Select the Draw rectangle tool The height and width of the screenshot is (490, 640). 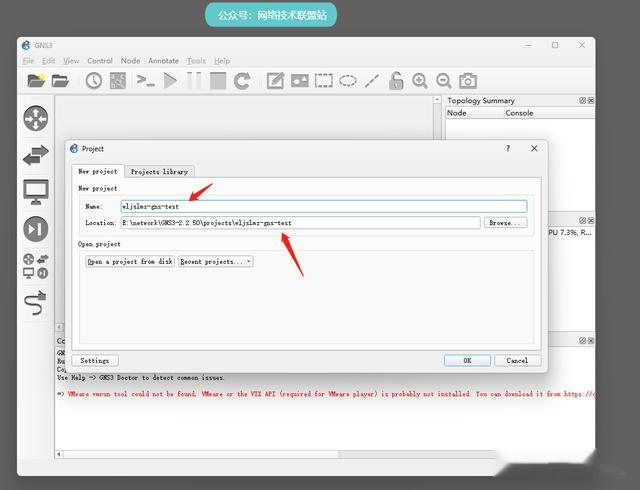324,80
